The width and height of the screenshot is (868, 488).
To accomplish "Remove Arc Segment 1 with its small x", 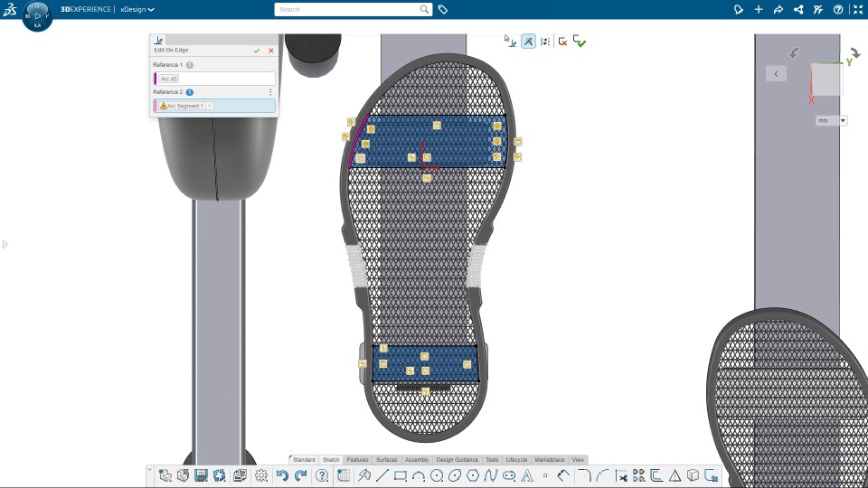I will tap(210, 106).
